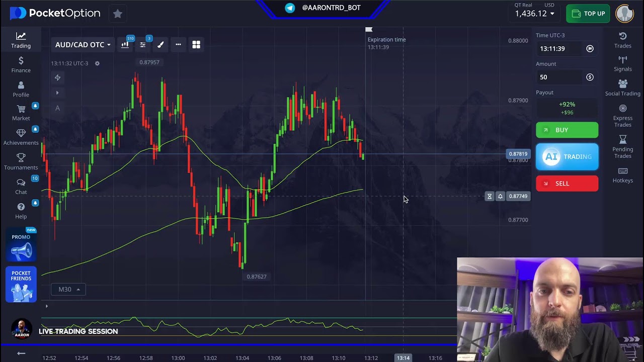This screenshot has height=362, width=644.
Task: Toggle the expiration time mode icon
Action: 590,49
